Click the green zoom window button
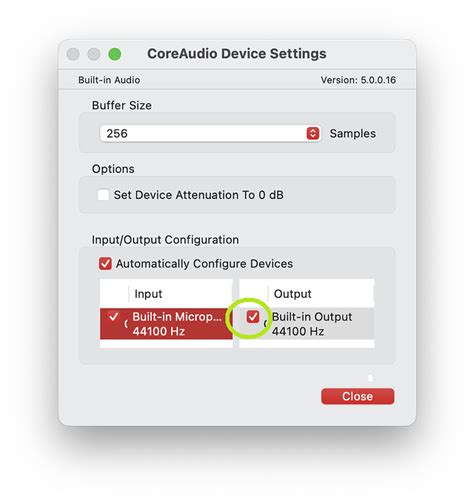Screen dimensions: 474x503 115,54
